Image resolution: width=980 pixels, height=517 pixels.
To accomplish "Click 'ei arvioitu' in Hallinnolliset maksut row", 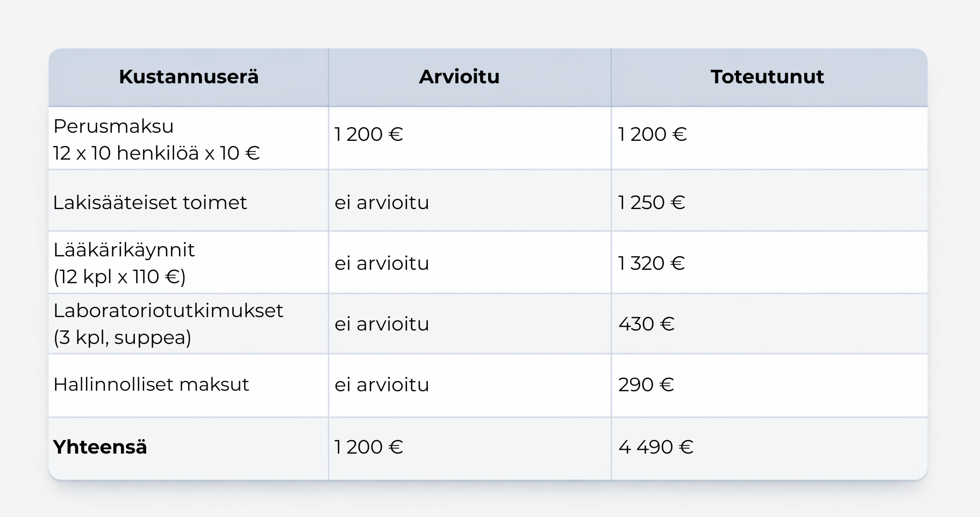I will [382, 385].
